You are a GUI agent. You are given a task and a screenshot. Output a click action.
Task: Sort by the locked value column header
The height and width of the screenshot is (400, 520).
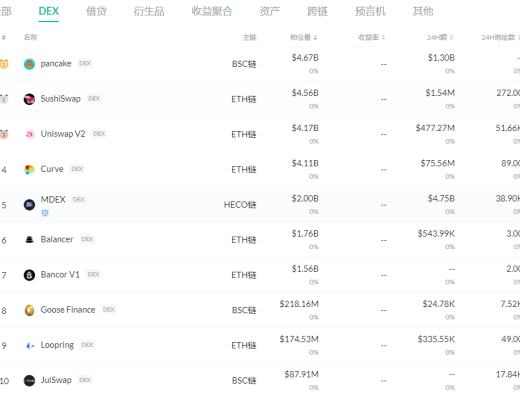click(303, 37)
